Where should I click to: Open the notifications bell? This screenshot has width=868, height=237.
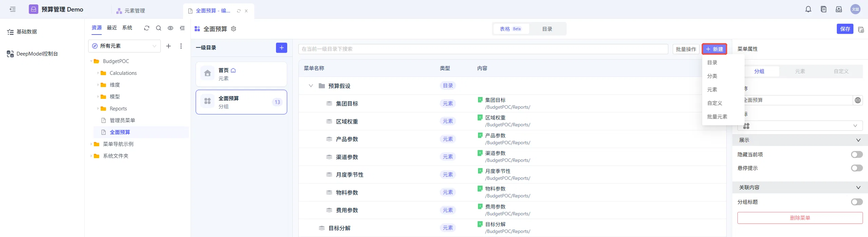808,9
